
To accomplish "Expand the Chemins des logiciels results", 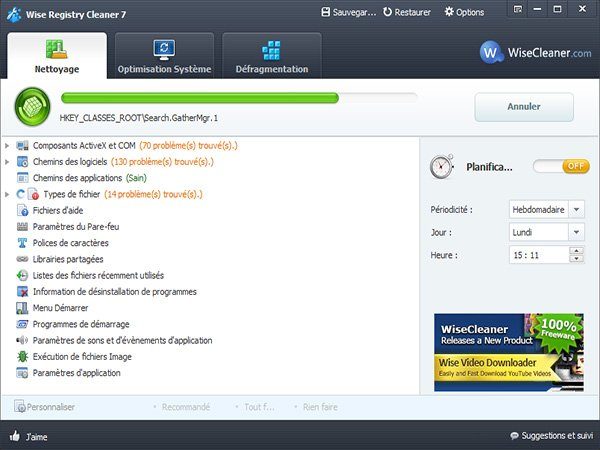I will [7, 162].
